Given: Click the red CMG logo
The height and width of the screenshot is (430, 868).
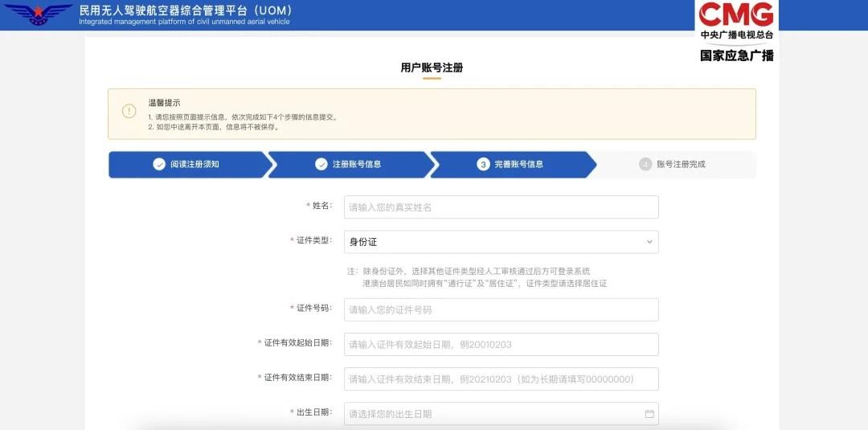Looking at the screenshot, I should pos(736,14).
